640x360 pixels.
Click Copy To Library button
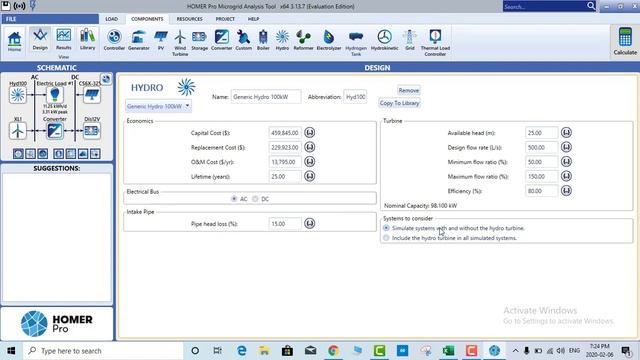tap(399, 103)
